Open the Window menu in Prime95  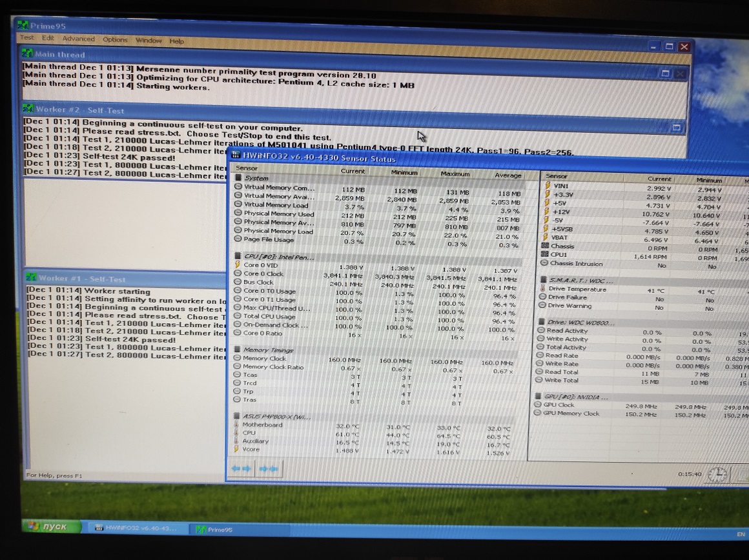point(149,40)
